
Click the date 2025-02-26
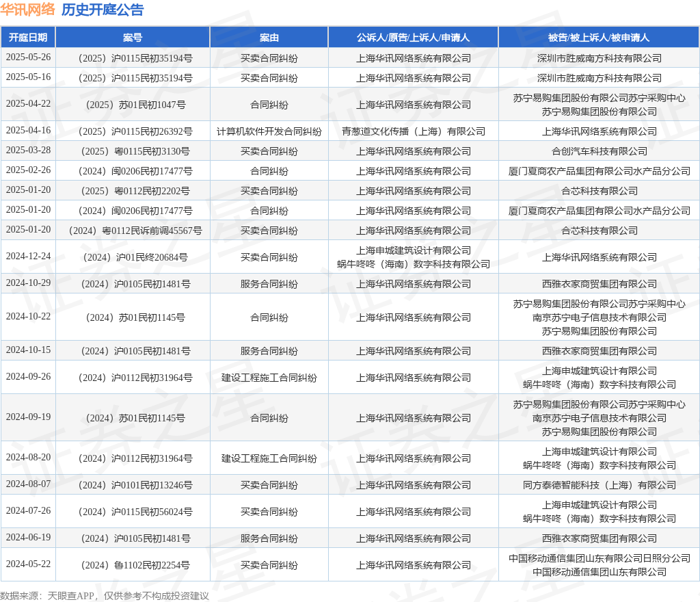coord(28,170)
